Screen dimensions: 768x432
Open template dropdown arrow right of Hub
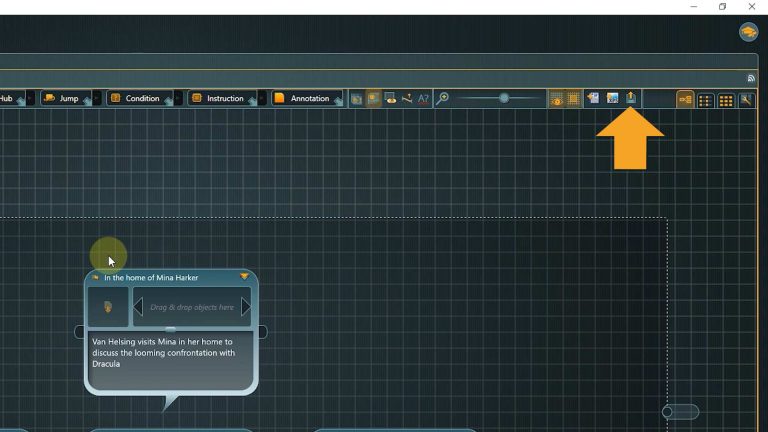point(30,98)
